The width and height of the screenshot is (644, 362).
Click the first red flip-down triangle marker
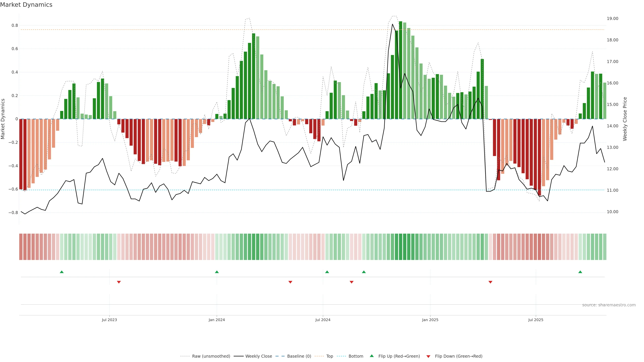119,282
